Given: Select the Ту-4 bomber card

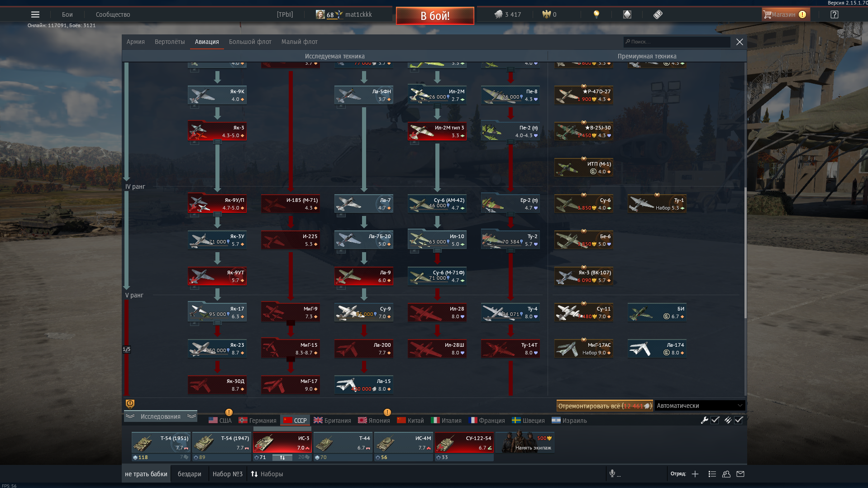Looking at the screenshot, I should tap(510, 312).
